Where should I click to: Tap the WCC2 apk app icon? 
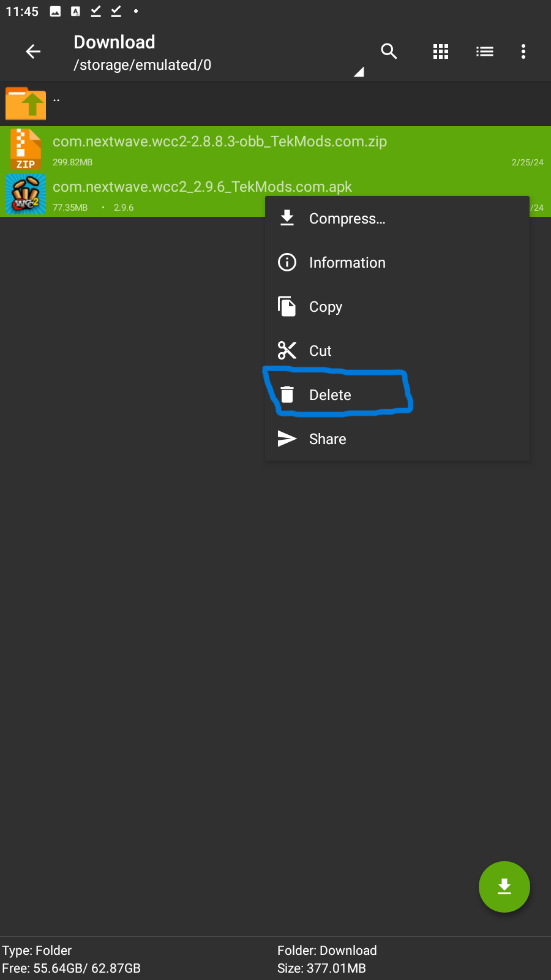[x=26, y=194]
